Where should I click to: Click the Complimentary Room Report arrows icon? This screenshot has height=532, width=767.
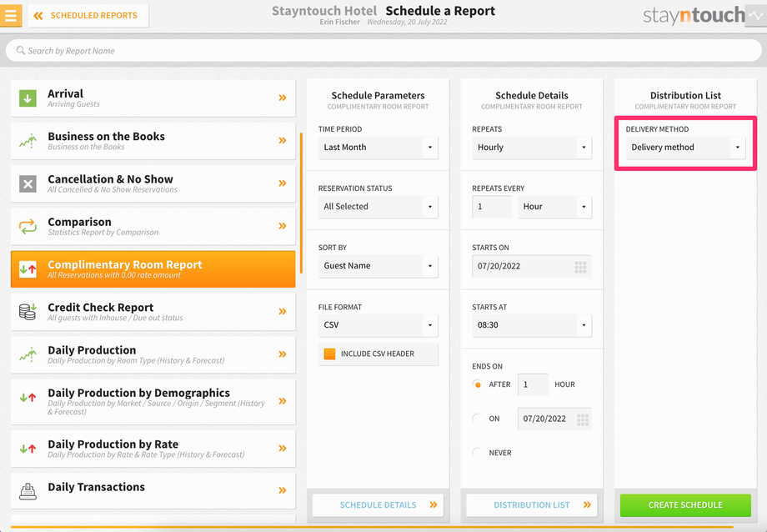pyautogui.click(x=28, y=269)
